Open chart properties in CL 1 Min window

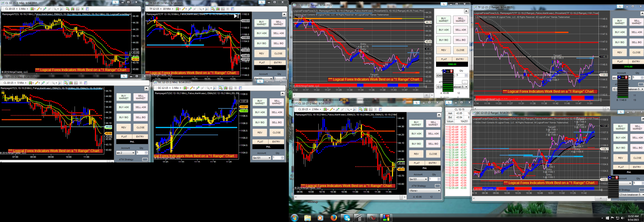tap(87, 9)
